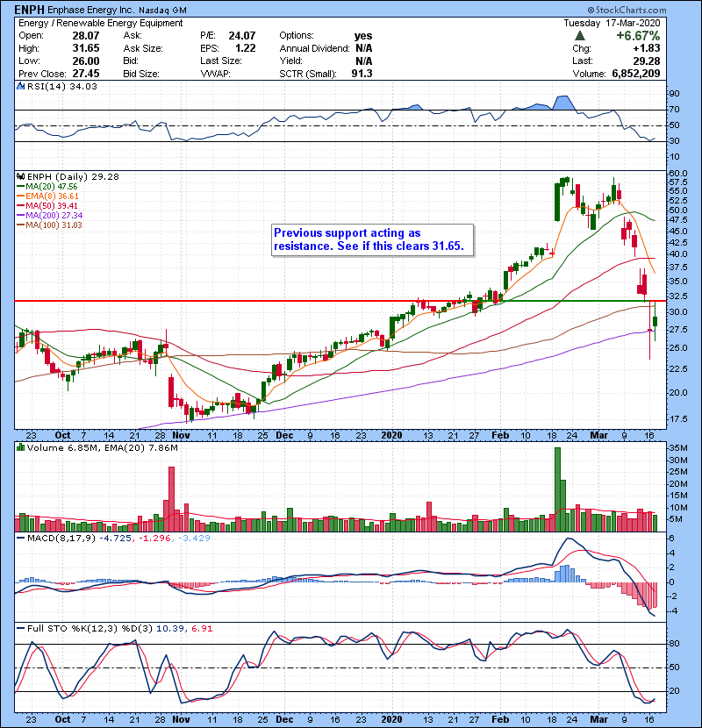Click the Prev Close value 27.45
Image resolution: width=702 pixels, height=728 pixels.
(86, 74)
